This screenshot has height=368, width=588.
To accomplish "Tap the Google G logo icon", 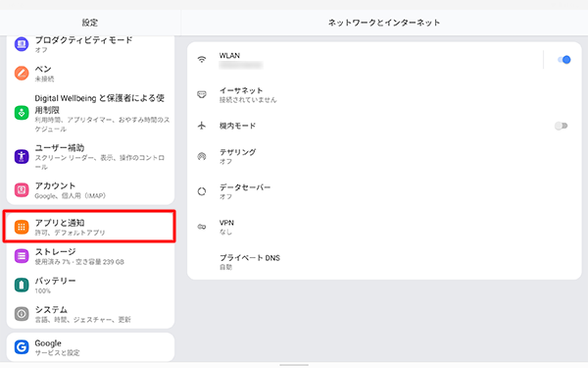I will pos(22,347).
